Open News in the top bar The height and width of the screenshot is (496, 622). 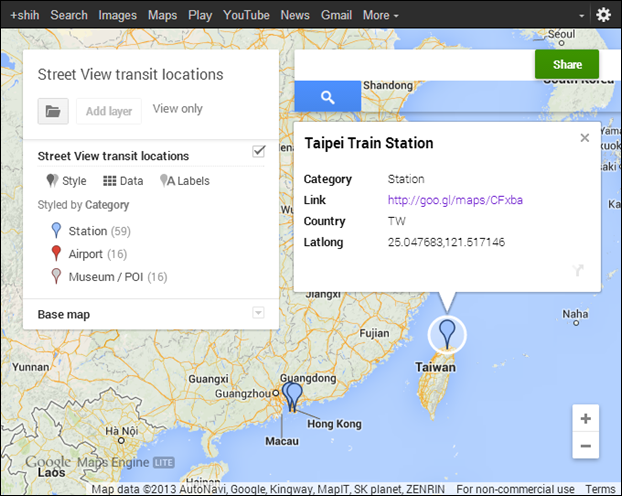pyautogui.click(x=295, y=15)
